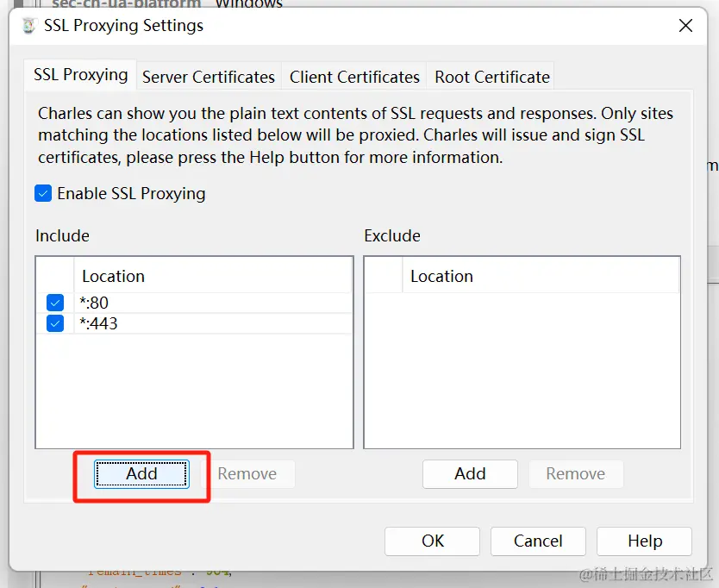The height and width of the screenshot is (588, 719).
Task: Close the SSL Proxying Settings dialog
Action: (685, 25)
